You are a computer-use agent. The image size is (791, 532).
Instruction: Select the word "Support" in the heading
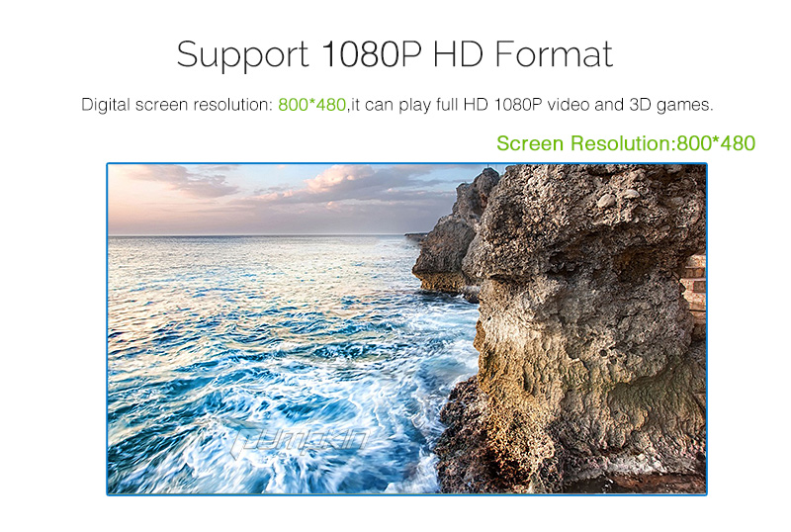pos(242,55)
